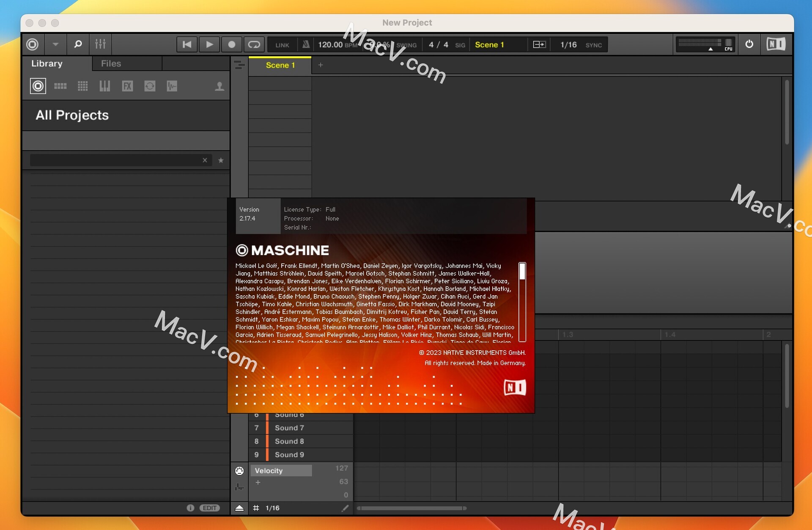Select the Scene 1 tab in arranger

280,65
